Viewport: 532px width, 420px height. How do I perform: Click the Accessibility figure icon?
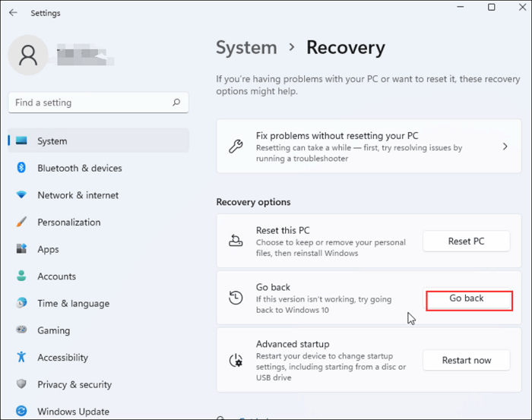pyautogui.click(x=22, y=358)
